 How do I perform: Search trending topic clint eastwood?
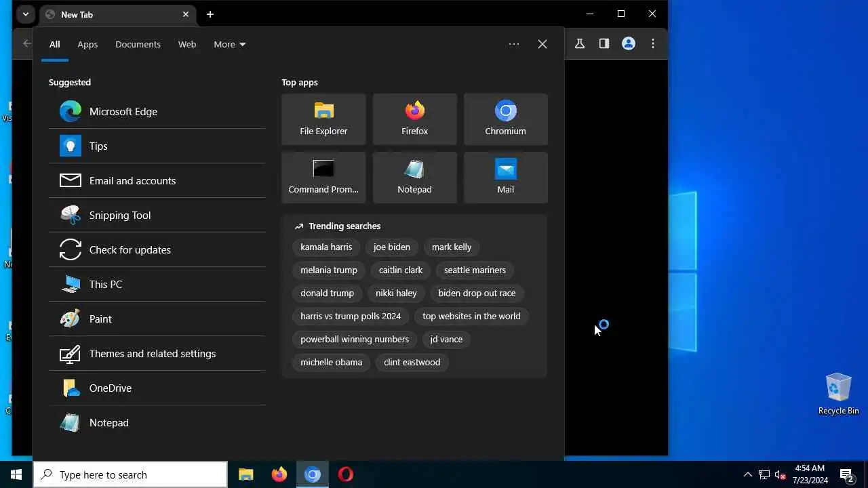pyautogui.click(x=412, y=362)
